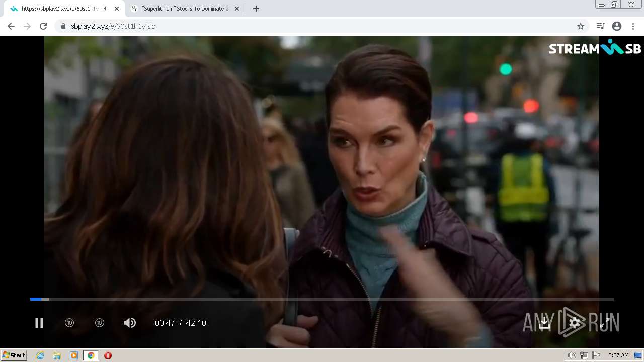Open the red Opera-style taskbar icon
The height and width of the screenshot is (362, 644).
coord(108,355)
